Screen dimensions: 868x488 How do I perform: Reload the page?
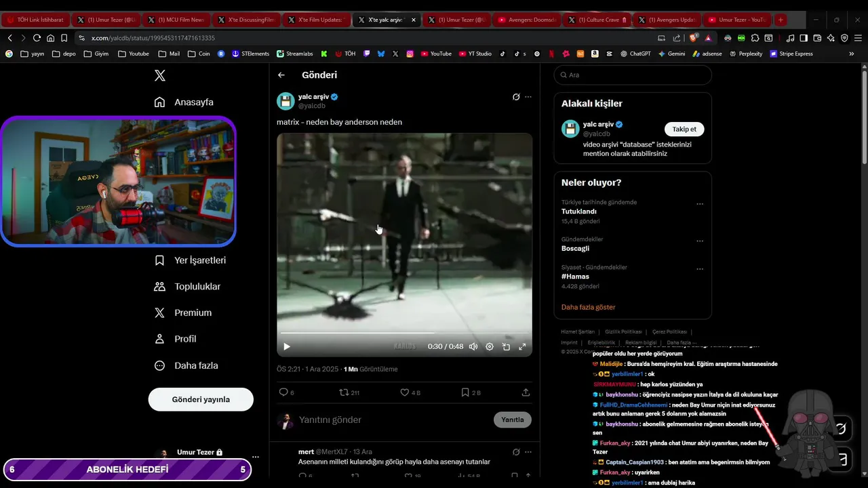37,38
